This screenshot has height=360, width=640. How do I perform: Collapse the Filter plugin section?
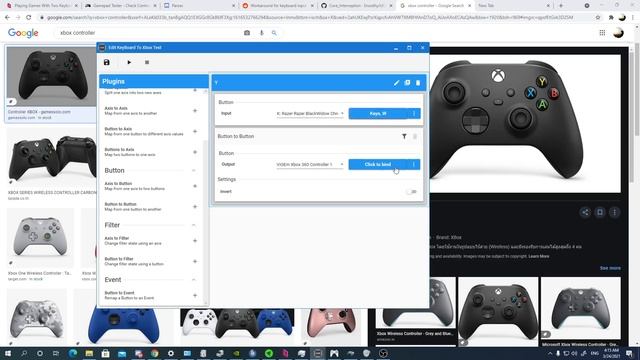194,225
